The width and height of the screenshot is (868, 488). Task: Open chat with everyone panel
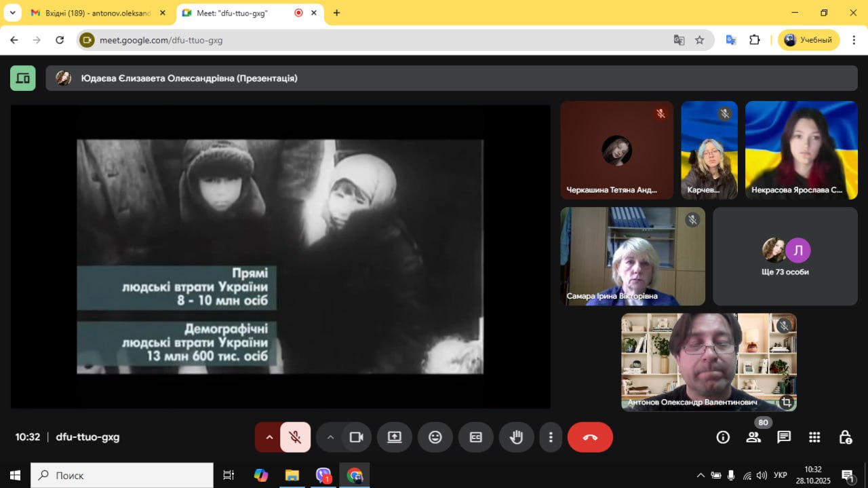pyautogui.click(x=784, y=437)
